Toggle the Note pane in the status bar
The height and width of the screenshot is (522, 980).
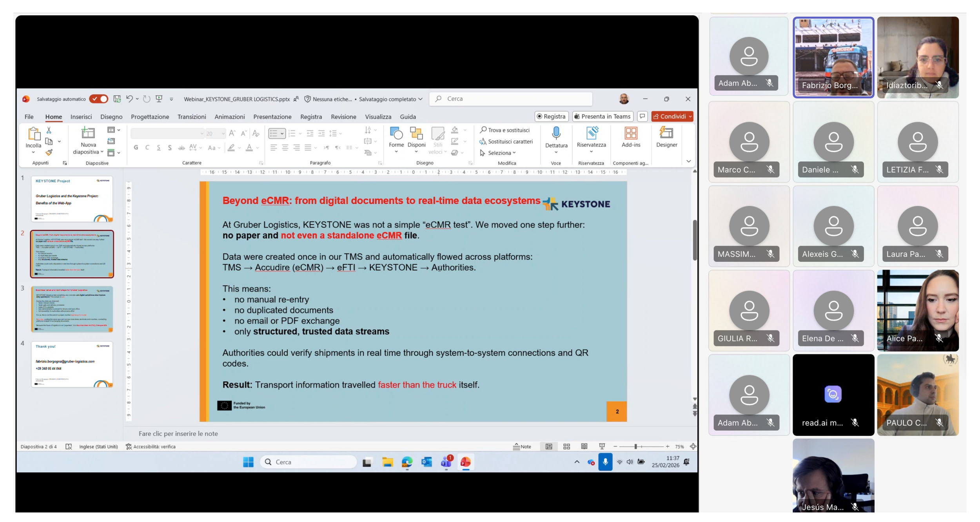[x=522, y=446]
